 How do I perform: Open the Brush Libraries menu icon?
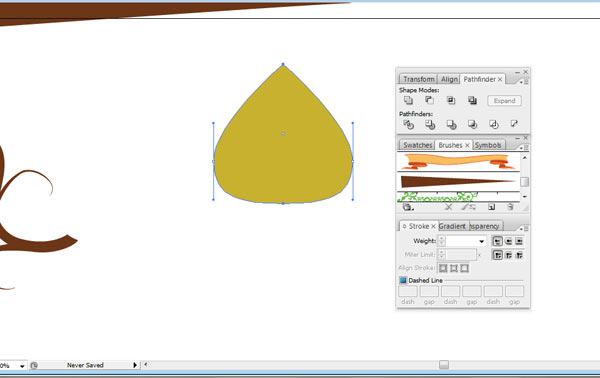[x=408, y=207]
